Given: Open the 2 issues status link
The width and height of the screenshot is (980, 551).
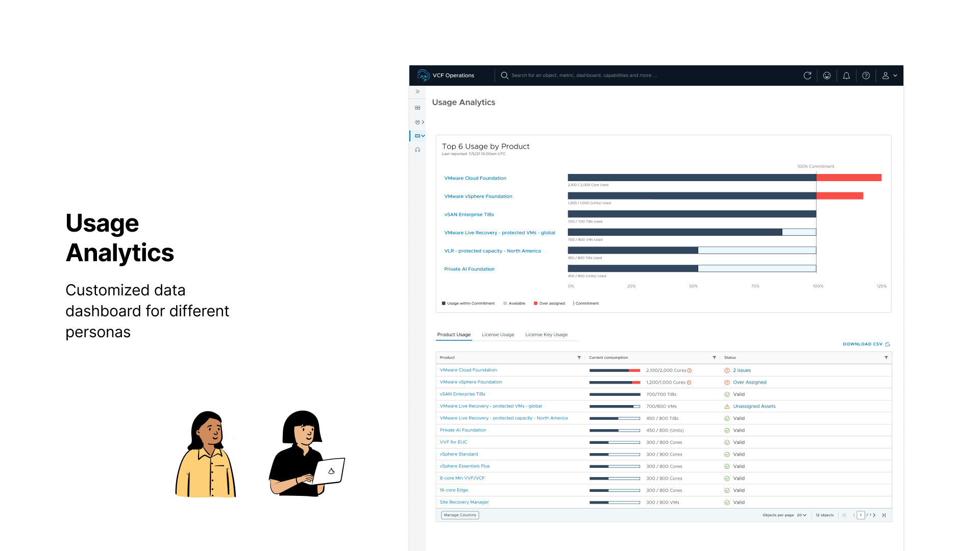Looking at the screenshot, I should click(742, 370).
